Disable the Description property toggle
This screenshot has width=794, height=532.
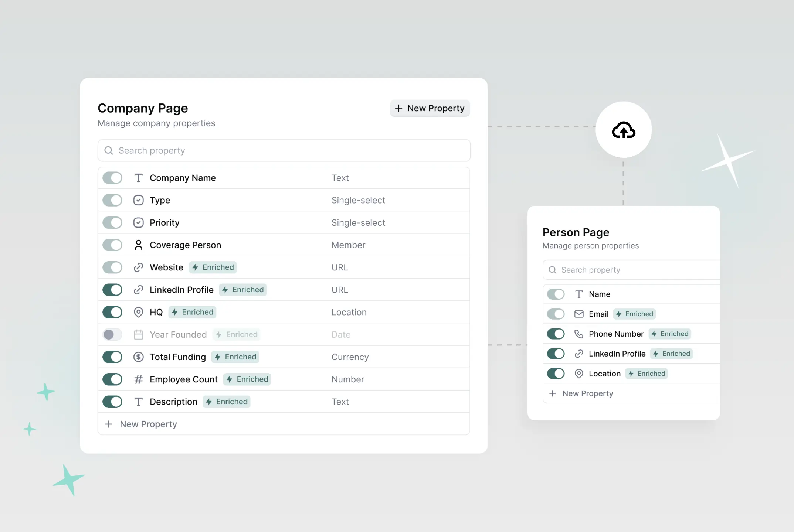pos(112,402)
